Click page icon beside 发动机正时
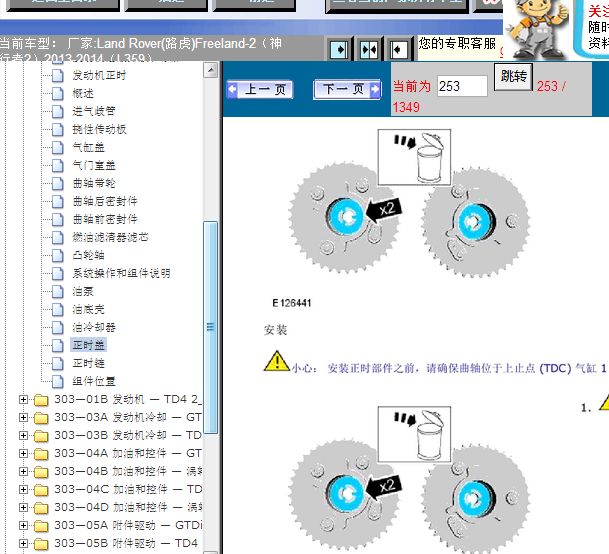Screen dimensions: 609x554 coord(57,75)
